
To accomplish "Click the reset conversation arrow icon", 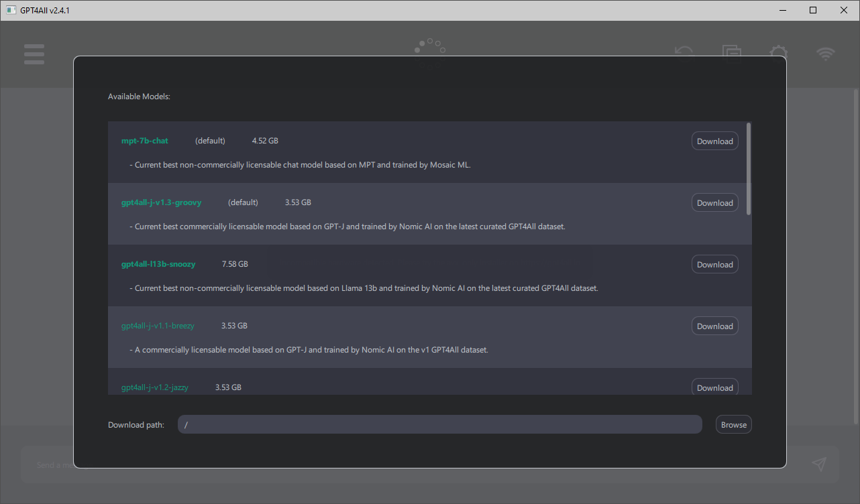I will pos(684,53).
